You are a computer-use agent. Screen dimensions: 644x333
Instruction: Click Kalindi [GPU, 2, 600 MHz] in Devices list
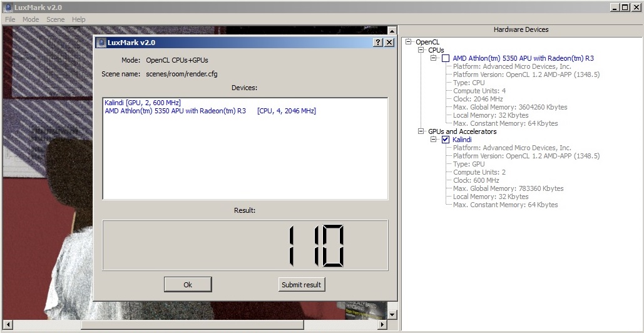click(x=143, y=103)
